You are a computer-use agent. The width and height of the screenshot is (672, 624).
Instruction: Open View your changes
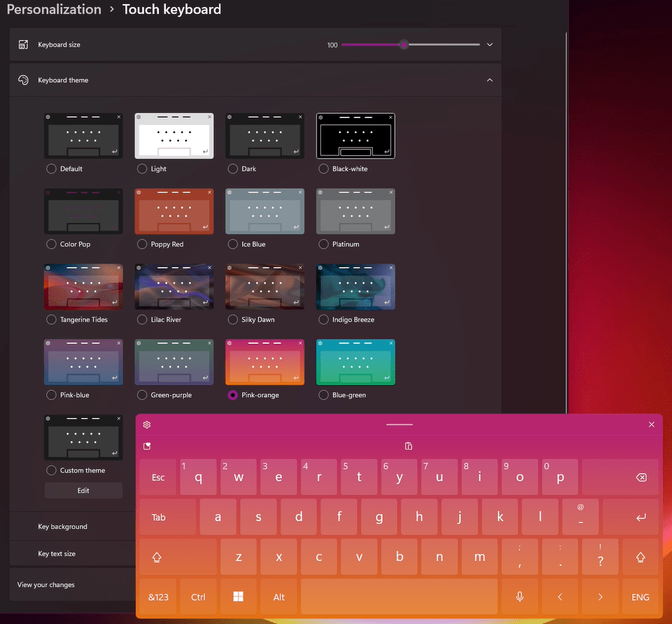click(x=46, y=584)
